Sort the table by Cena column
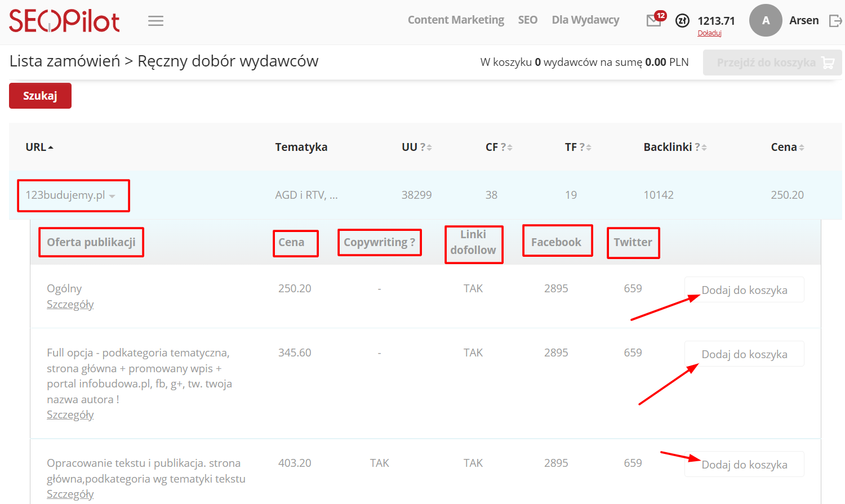Viewport: 845px width, 504px height. click(x=801, y=148)
